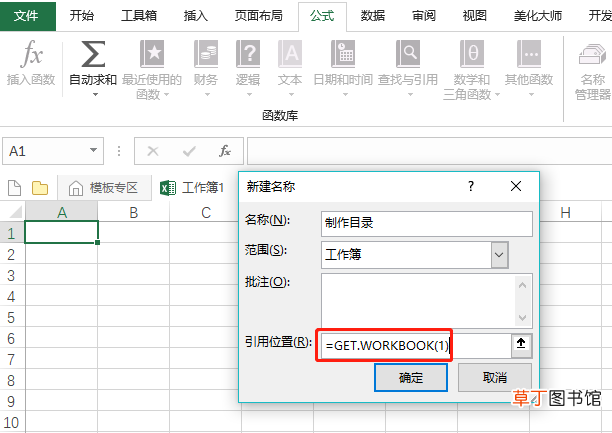Open the Text (文本) functions menu
The height and width of the screenshot is (433, 612).
[290, 68]
